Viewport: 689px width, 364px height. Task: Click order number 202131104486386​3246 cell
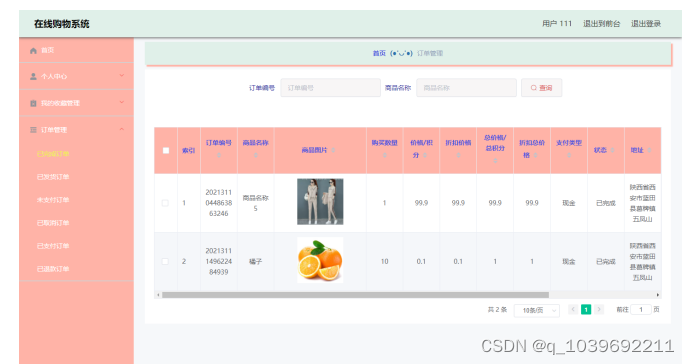point(219,203)
